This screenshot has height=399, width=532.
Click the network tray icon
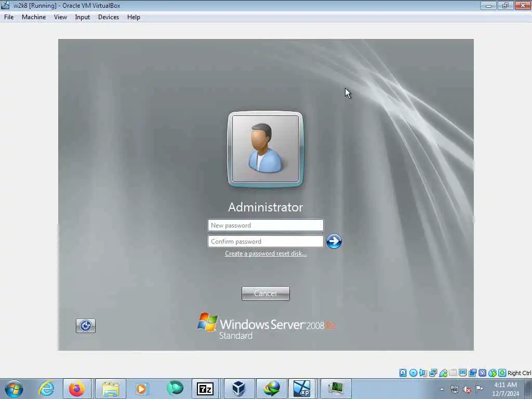454,389
